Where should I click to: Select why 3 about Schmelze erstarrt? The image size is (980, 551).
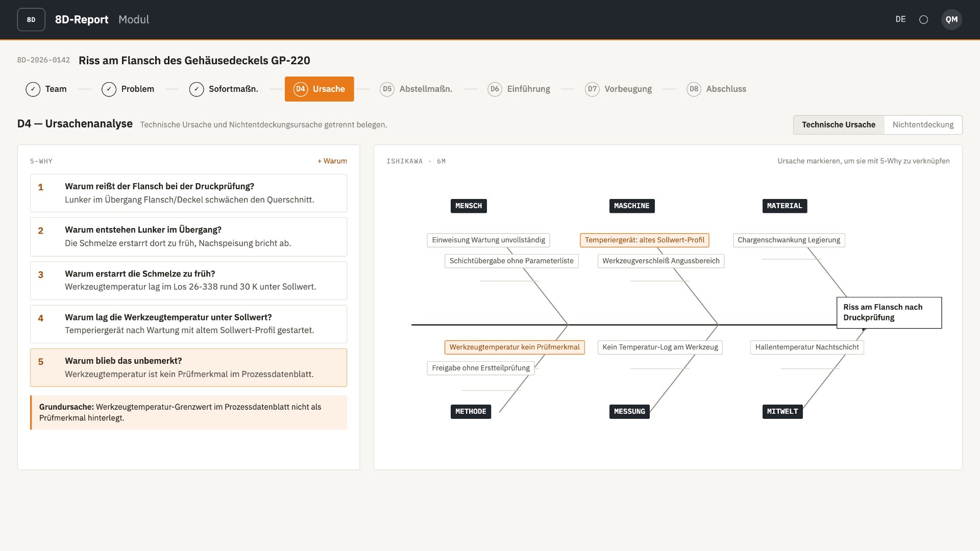click(188, 281)
